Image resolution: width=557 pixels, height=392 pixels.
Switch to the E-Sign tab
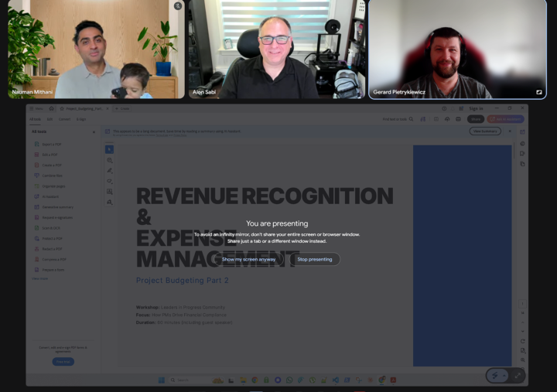pyautogui.click(x=81, y=119)
